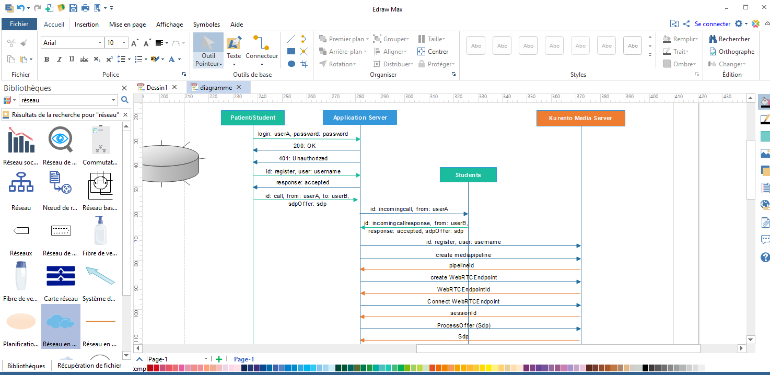Open the Insertion ribbon tab

coord(86,25)
